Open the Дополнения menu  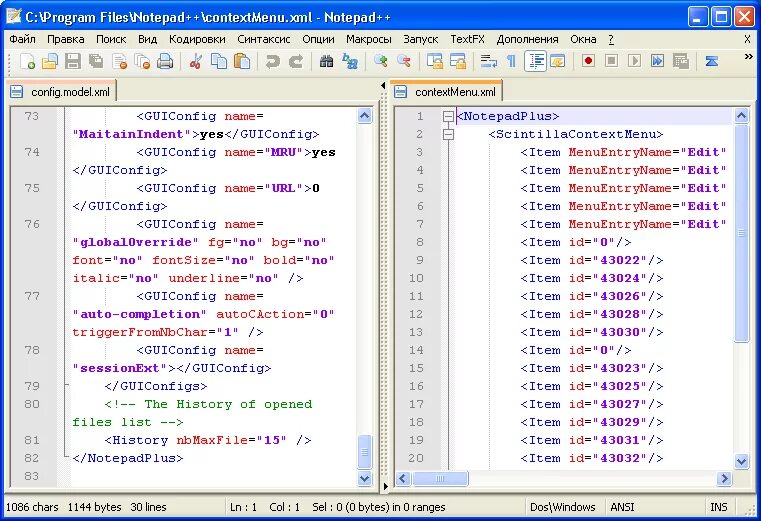(528, 39)
